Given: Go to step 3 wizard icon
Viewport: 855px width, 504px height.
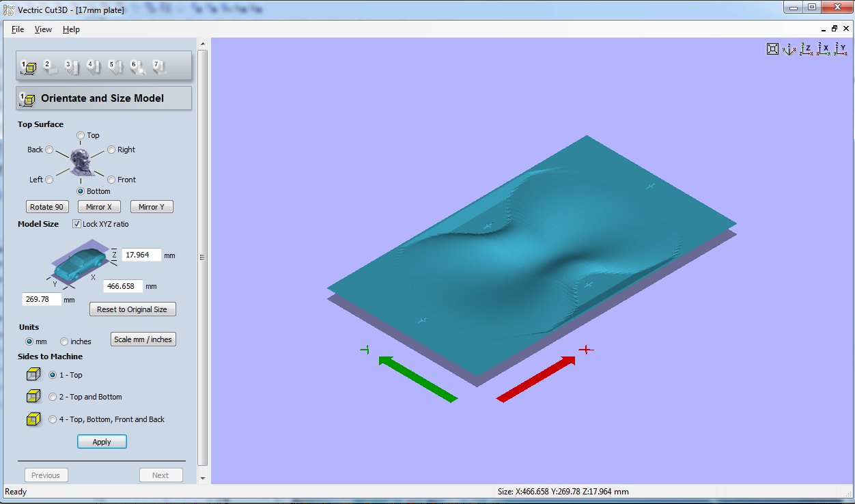Looking at the screenshot, I should point(72,67).
